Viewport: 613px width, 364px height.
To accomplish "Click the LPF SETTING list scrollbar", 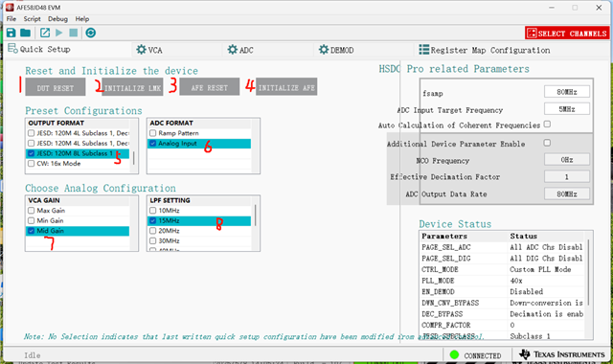I will tap(256, 215).
